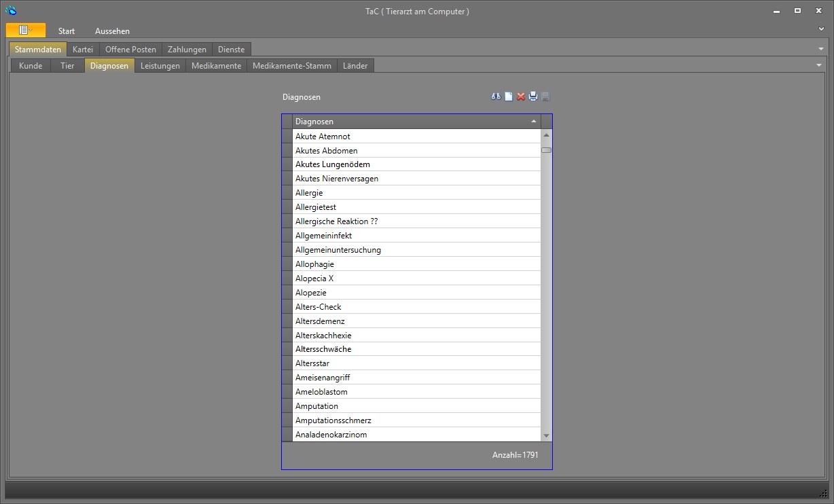Select the row Amputationsschmerz
Viewport: 834px width, 504px height.
click(x=416, y=420)
